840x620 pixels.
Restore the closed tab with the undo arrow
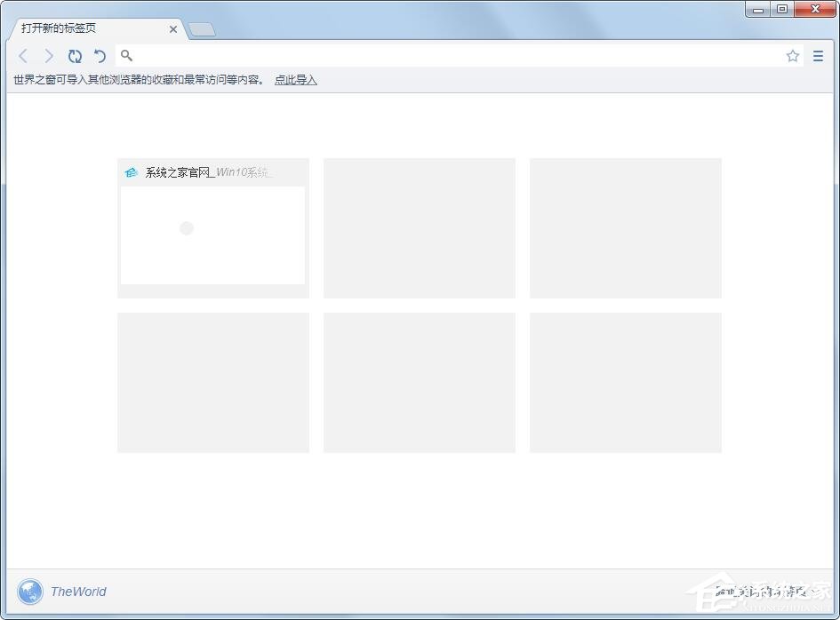tap(100, 56)
